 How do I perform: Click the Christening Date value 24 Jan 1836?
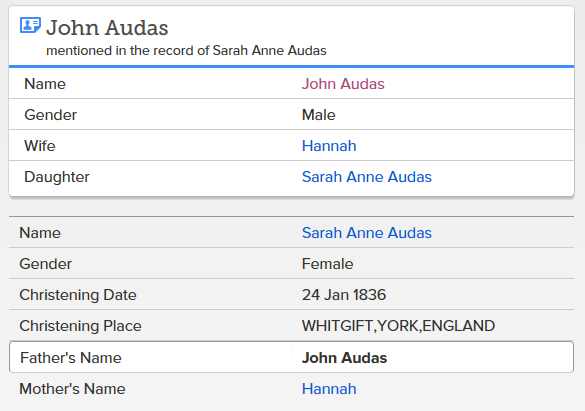tap(344, 295)
